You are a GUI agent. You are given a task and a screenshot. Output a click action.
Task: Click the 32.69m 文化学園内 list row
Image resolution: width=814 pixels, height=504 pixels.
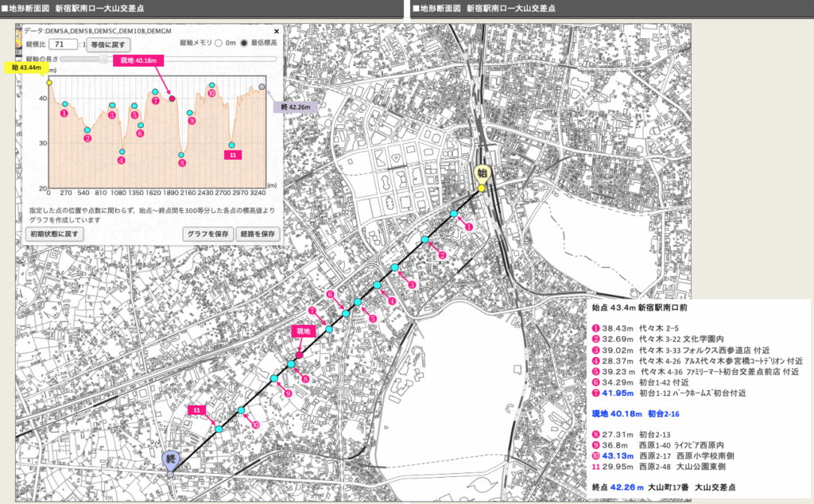tap(657, 339)
